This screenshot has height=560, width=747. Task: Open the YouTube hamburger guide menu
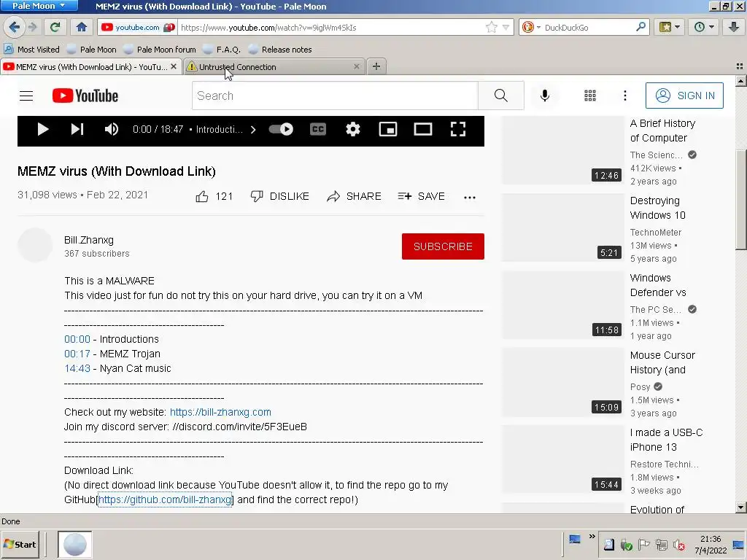pos(26,96)
